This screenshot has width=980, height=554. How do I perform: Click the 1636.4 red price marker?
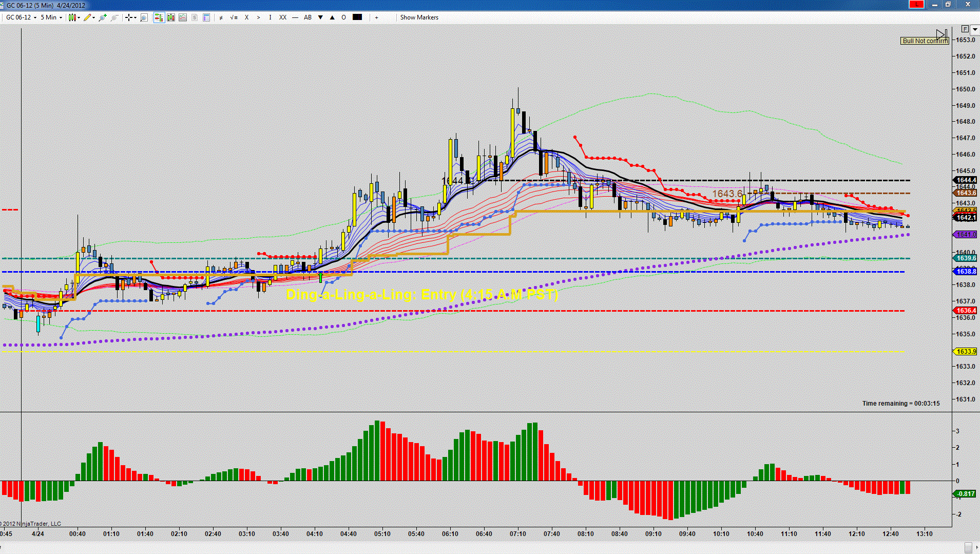966,311
